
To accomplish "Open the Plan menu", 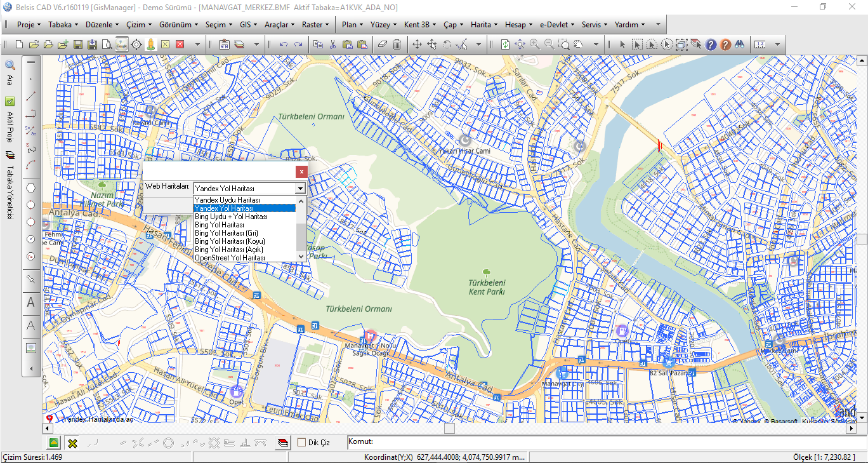I will pyautogui.click(x=353, y=25).
